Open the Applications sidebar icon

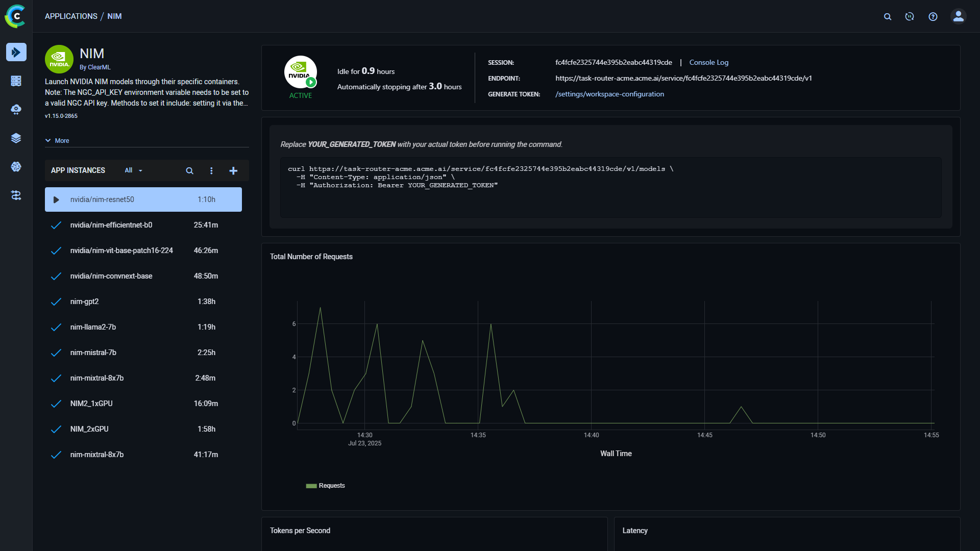point(16,52)
